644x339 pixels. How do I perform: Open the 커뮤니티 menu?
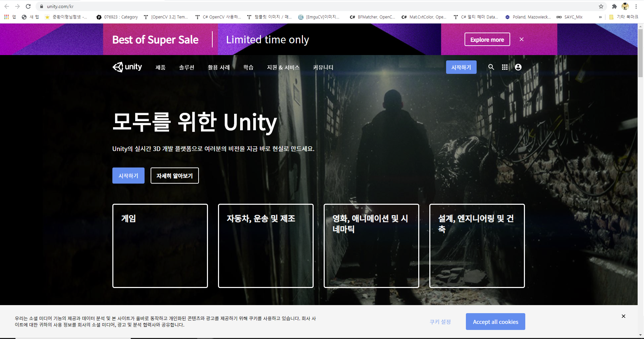(323, 67)
